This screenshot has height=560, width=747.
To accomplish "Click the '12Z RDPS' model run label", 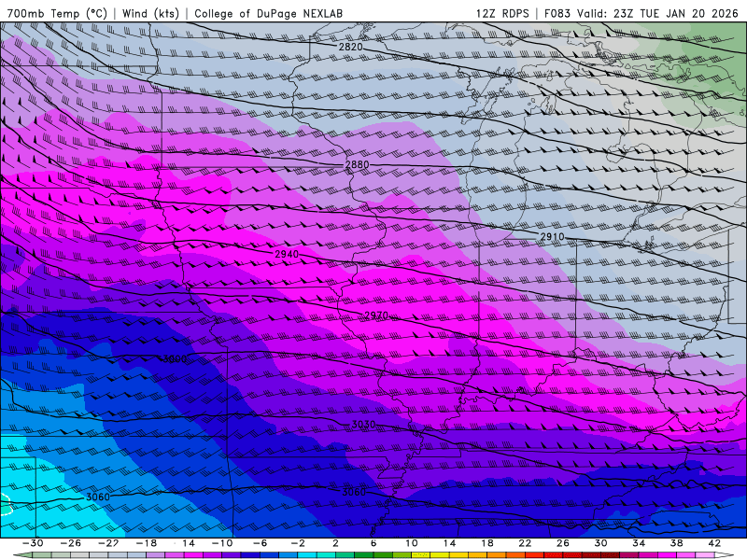I will (502, 13).
